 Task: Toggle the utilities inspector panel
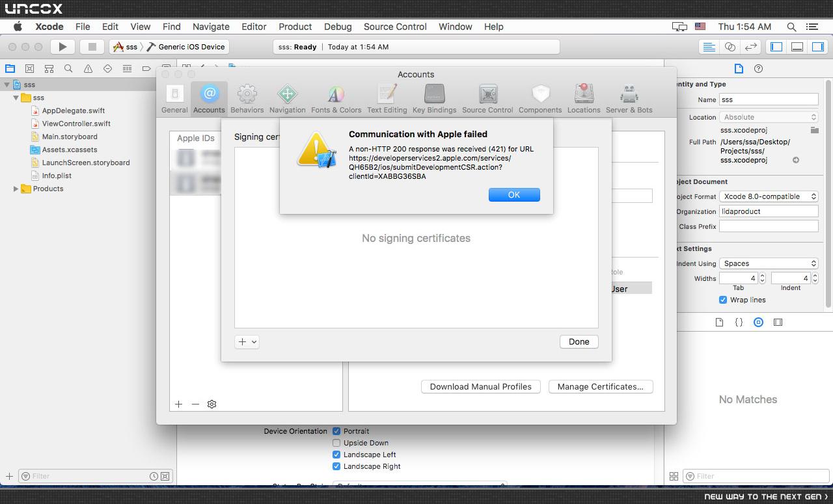[x=818, y=47]
